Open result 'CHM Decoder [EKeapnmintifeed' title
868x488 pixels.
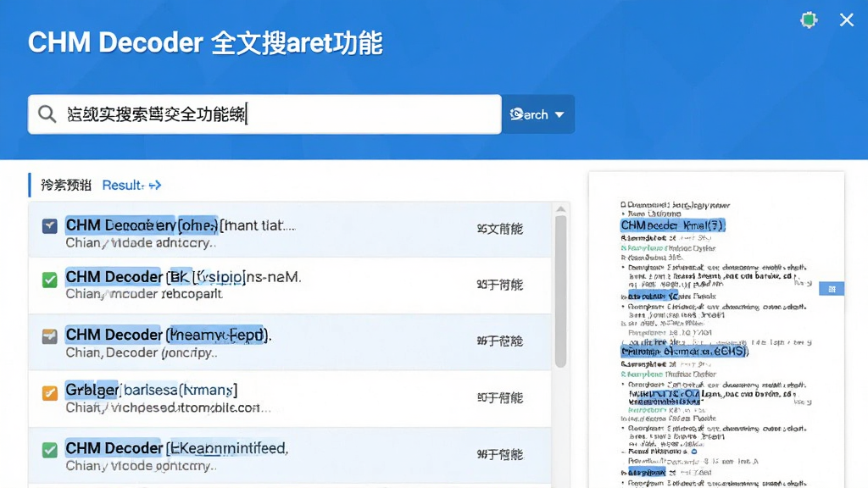(x=177, y=447)
